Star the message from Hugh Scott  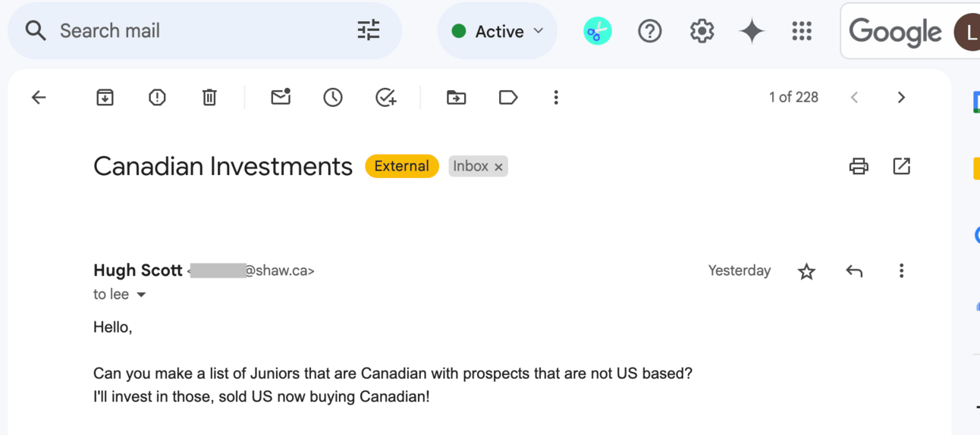tap(806, 271)
